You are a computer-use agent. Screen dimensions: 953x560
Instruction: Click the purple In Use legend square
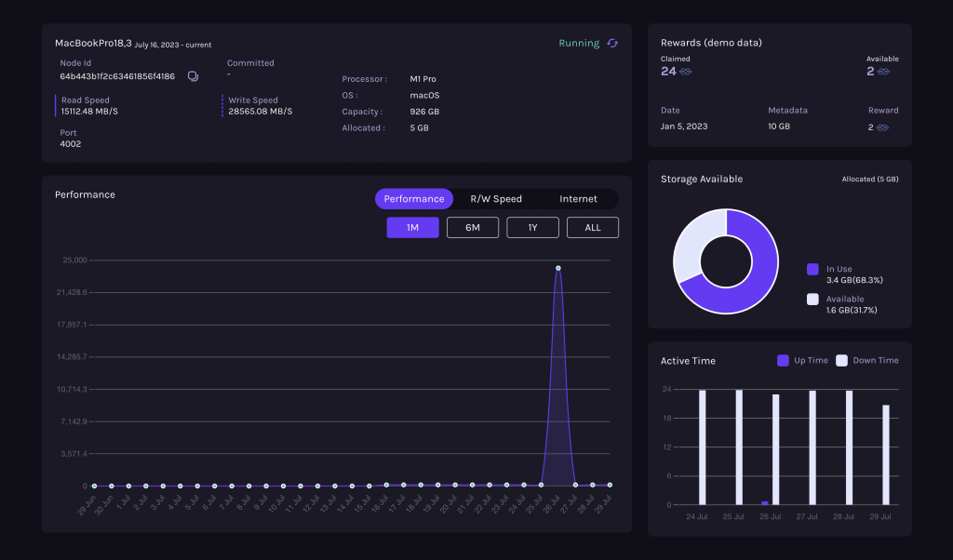(x=812, y=270)
